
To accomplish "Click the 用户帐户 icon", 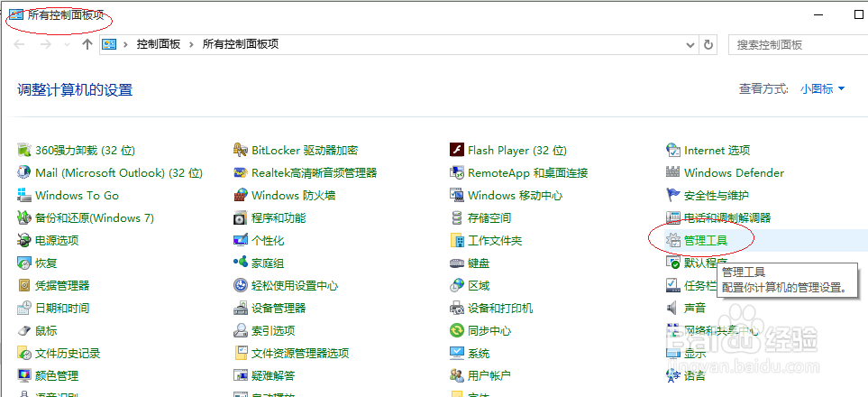I will point(456,376).
